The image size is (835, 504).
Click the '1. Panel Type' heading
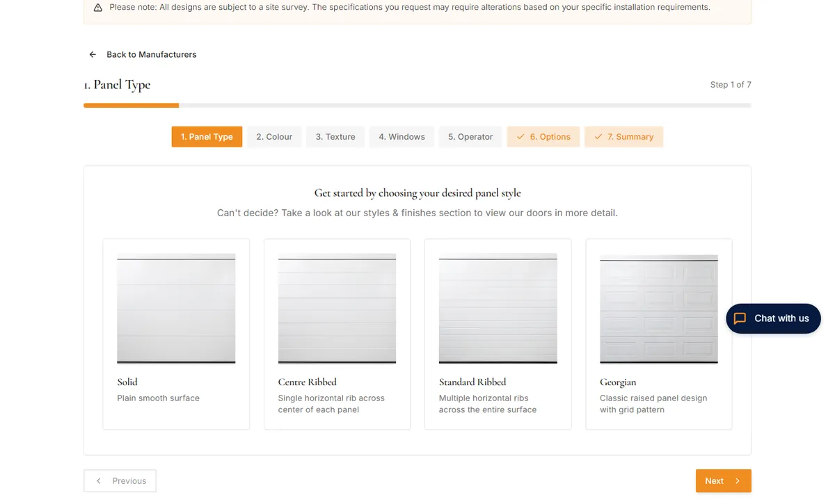[x=117, y=85]
